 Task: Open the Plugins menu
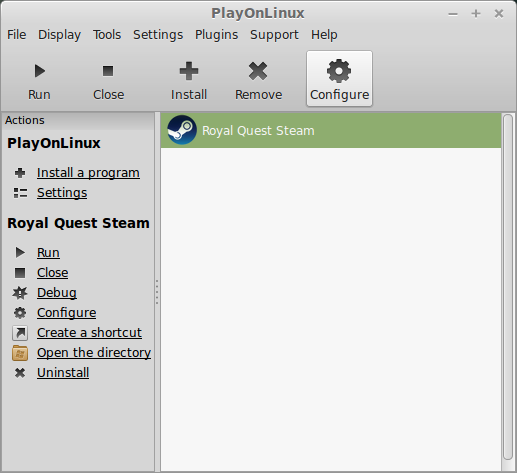pyautogui.click(x=217, y=35)
